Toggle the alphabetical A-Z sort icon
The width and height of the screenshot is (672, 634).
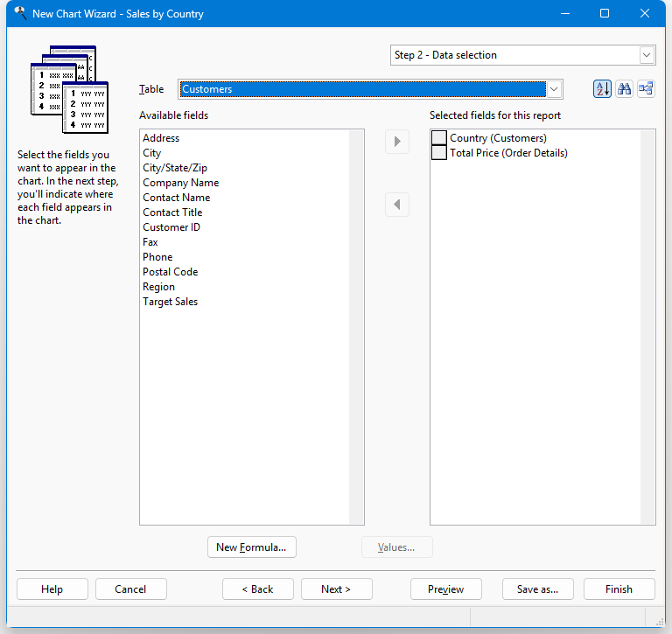click(x=602, y=89)
